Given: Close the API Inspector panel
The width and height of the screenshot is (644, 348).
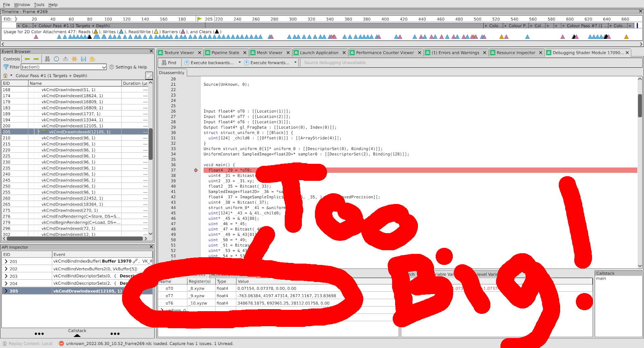Looking at the screenshot, I should point(151,247).
